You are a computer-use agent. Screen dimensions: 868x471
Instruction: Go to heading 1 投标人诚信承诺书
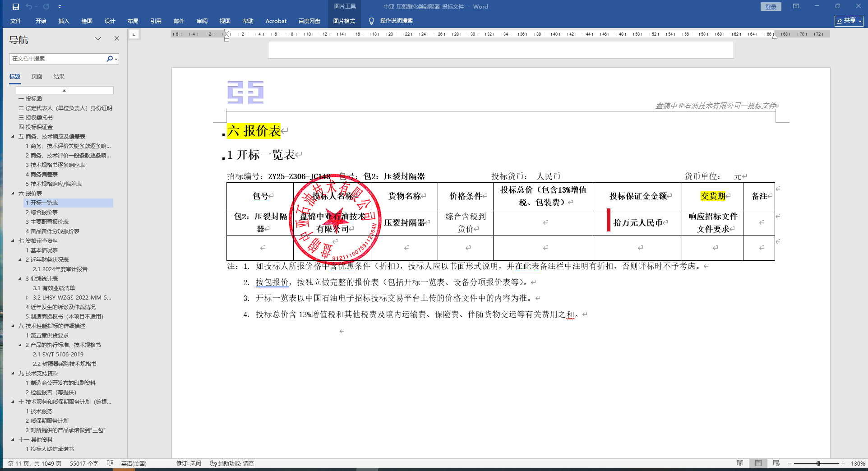tap(50, 449)
